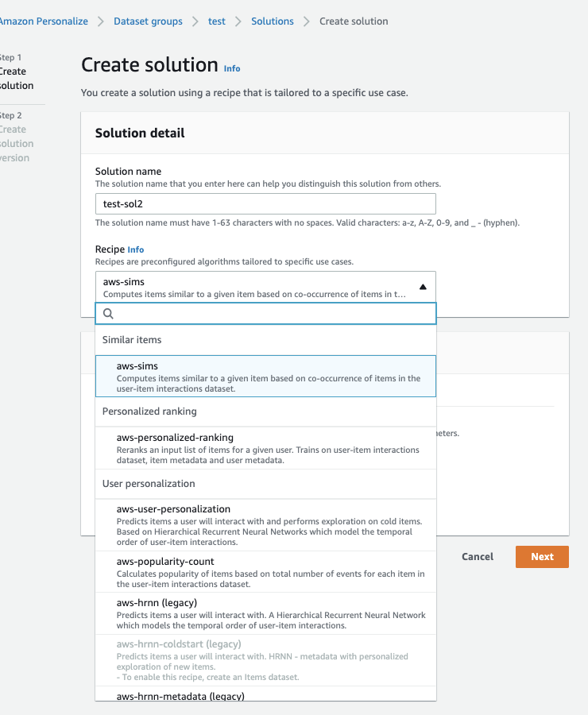Screen dimensions: 588x715
Task: Select the aws-sims recipe option
Action: 265,377
